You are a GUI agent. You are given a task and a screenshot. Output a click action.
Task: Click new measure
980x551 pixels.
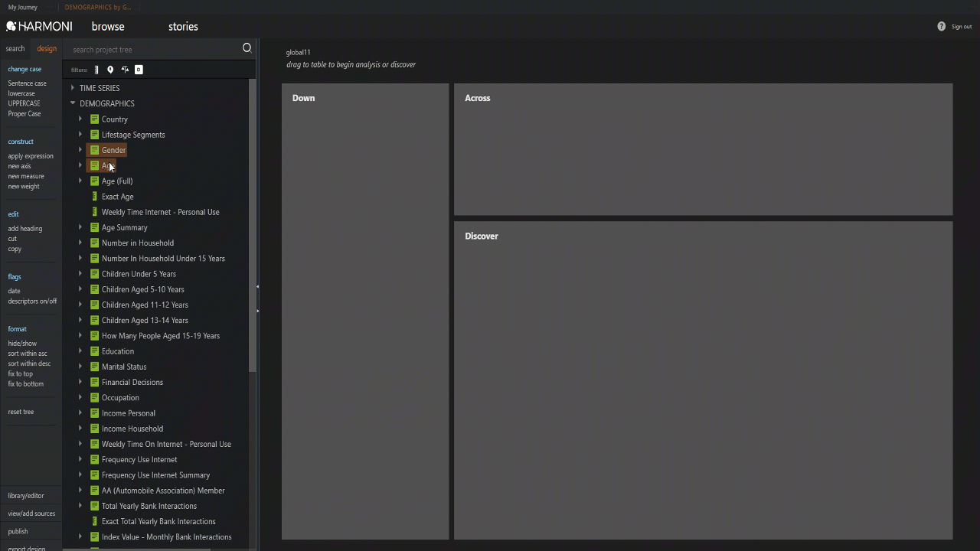click(x=26, y=176)
